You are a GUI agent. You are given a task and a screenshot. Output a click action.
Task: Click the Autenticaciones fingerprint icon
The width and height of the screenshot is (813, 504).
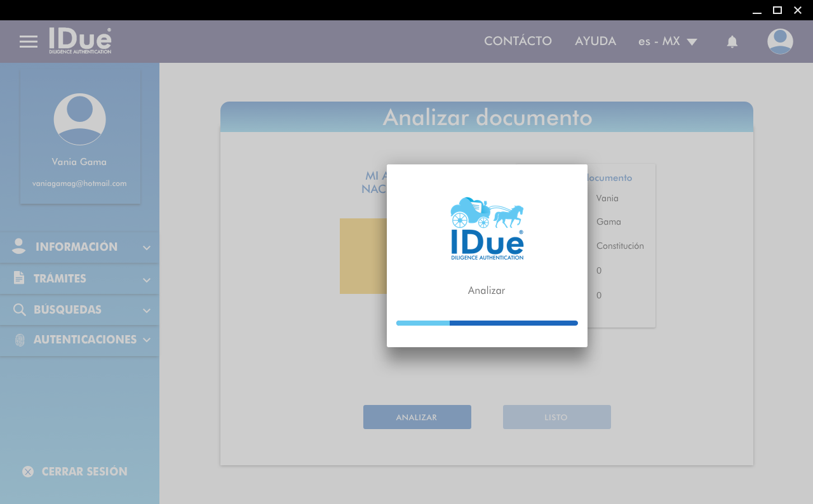pos(20,340)
